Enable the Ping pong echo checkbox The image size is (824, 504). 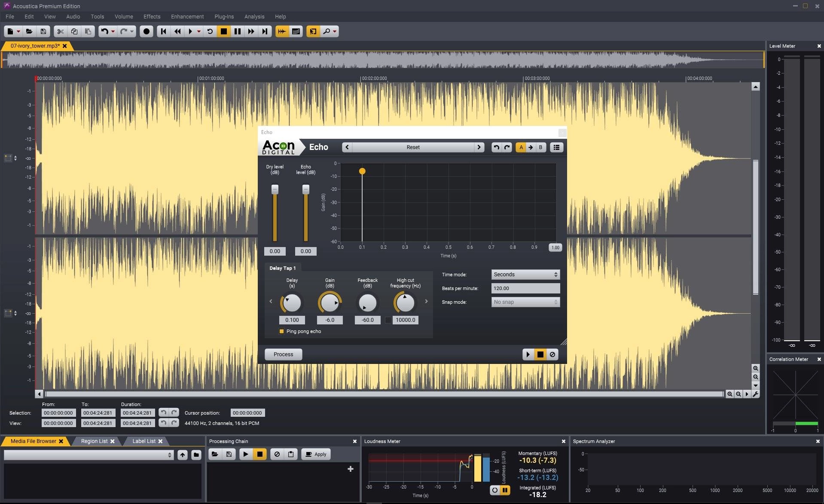[x=282, y=331]
